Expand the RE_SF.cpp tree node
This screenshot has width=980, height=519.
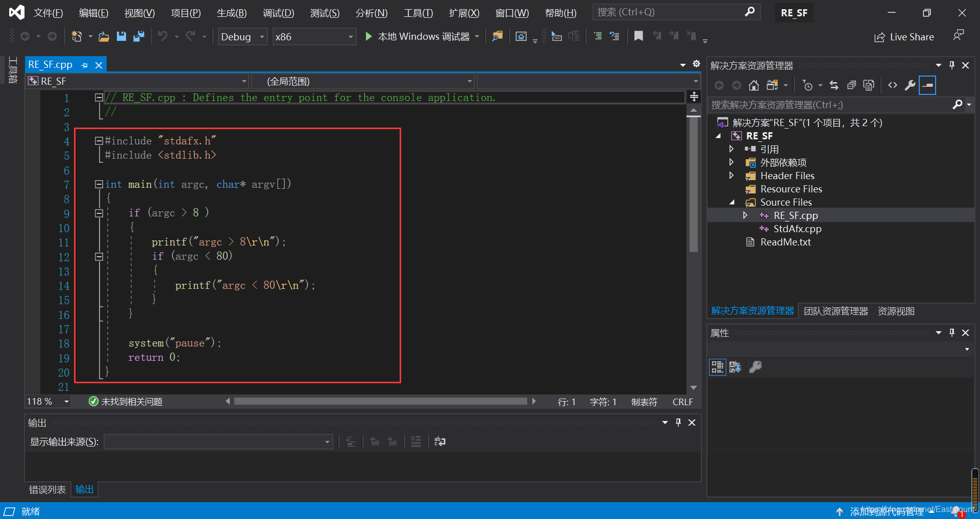(x=745, y=215)
